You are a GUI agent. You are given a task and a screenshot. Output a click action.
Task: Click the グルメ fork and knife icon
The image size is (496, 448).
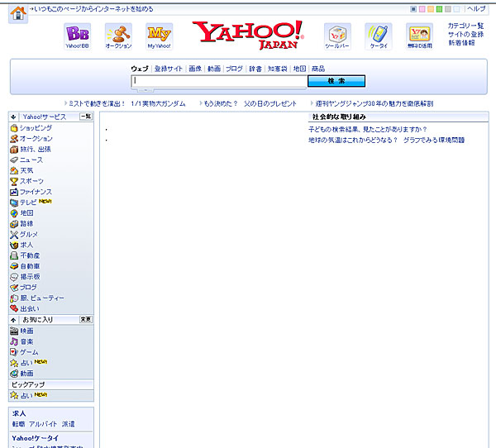[14, 235]
